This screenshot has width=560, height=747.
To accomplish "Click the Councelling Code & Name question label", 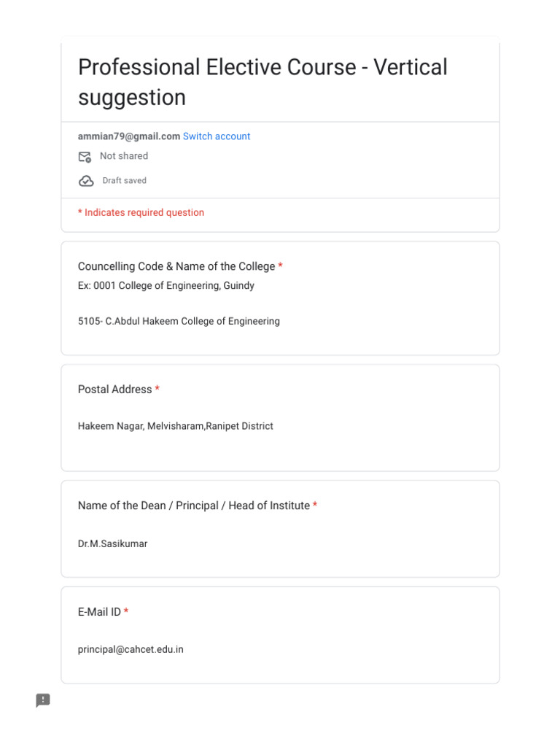I will point(176,266).
